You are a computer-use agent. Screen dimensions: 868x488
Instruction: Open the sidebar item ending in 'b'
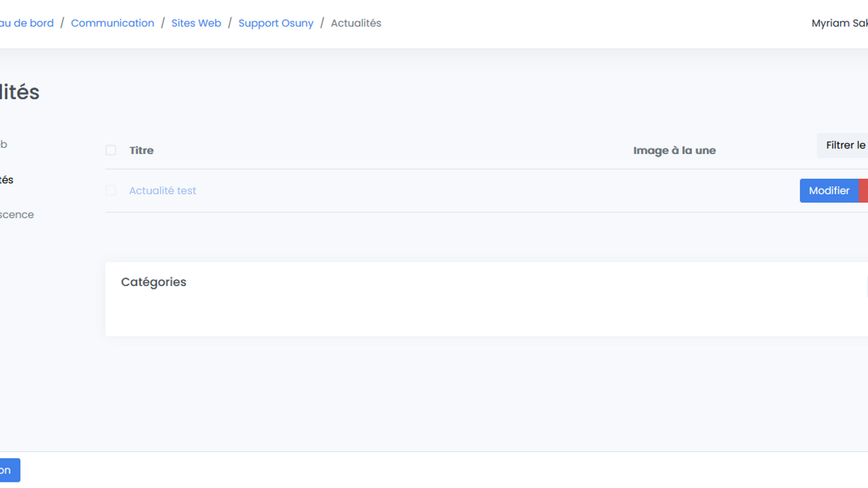[3, 144]
